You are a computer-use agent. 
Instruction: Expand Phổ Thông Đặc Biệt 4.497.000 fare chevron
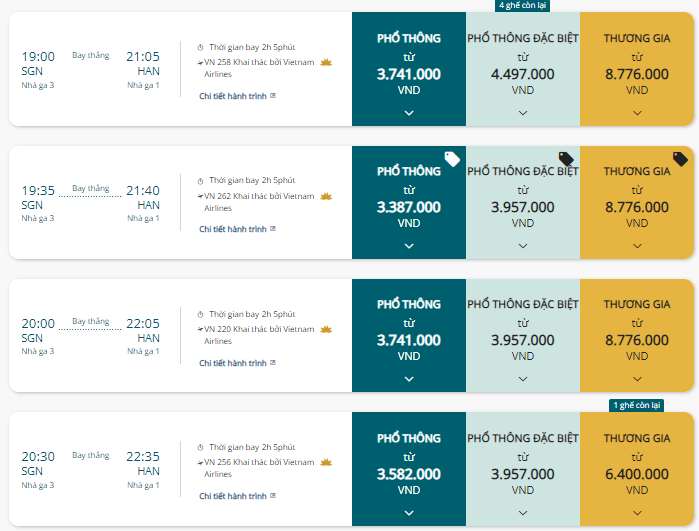point(523,113)
